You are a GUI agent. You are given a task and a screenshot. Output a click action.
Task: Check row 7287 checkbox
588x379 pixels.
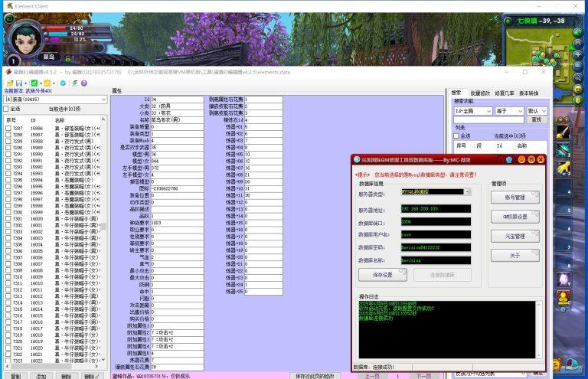8,128
